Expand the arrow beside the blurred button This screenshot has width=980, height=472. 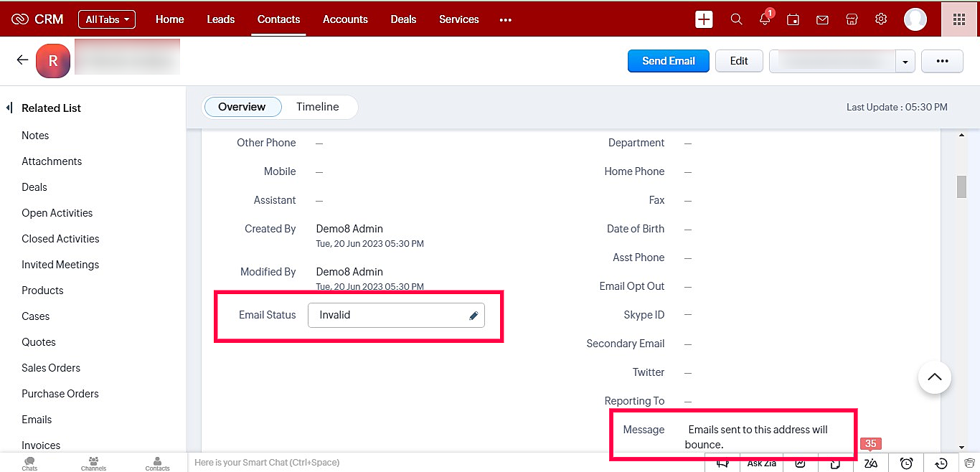point(905,62)
